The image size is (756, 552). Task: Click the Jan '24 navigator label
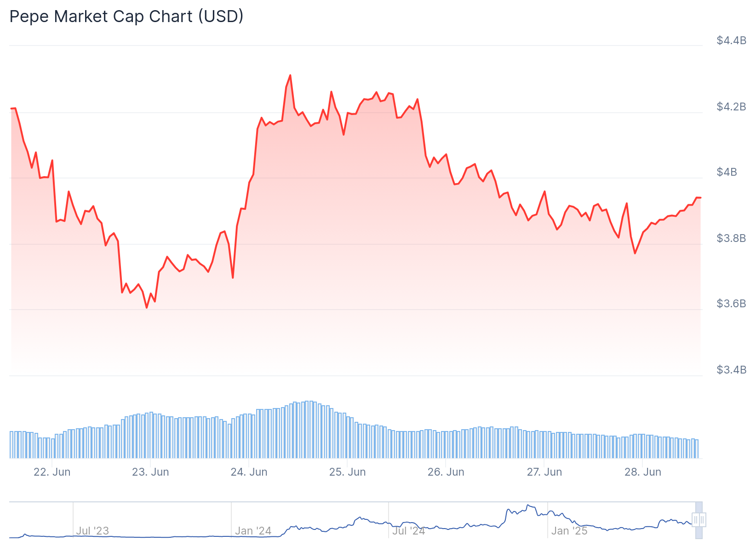253,531
